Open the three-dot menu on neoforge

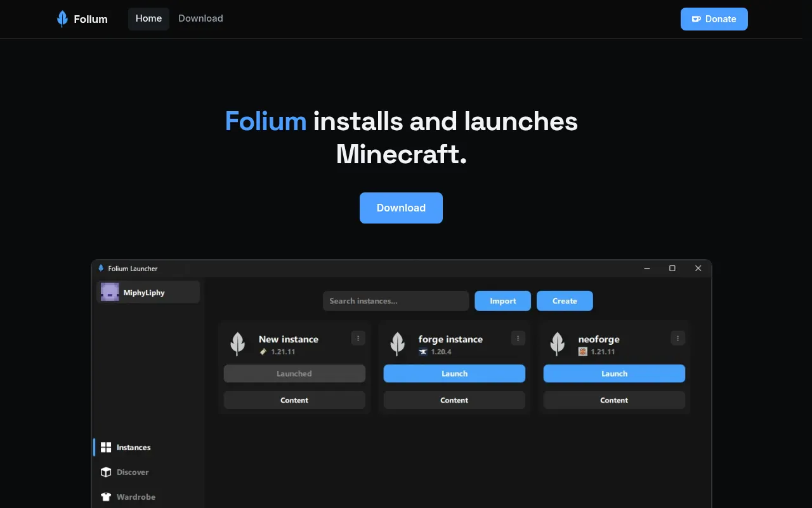tap(678, 338)
